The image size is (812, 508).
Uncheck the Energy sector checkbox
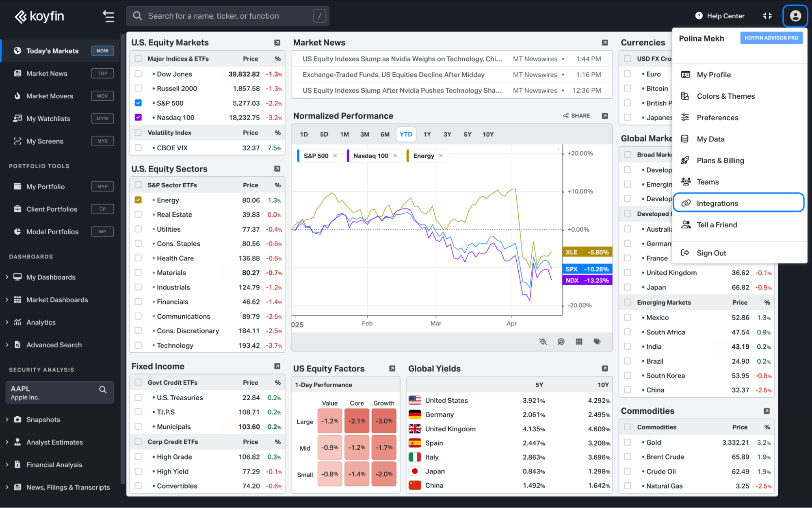click(x=138, y=200)
